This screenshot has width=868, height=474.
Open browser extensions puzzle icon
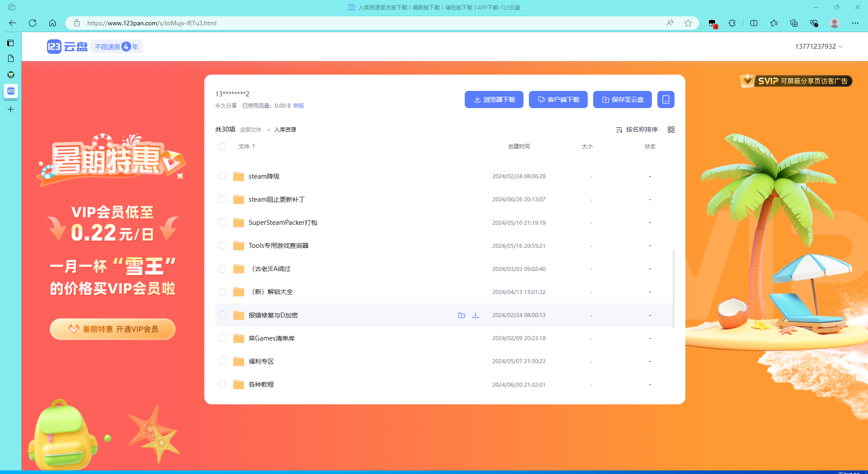[x=732, y=23]
